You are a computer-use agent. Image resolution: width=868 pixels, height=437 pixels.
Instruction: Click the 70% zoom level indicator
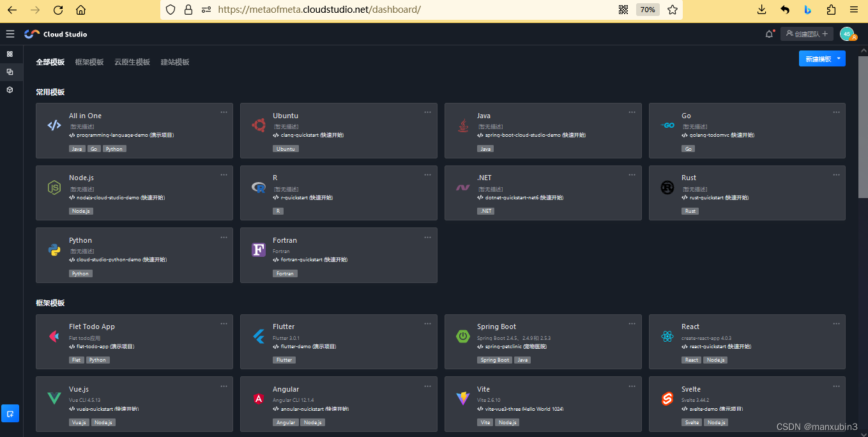tap(648, 10)
